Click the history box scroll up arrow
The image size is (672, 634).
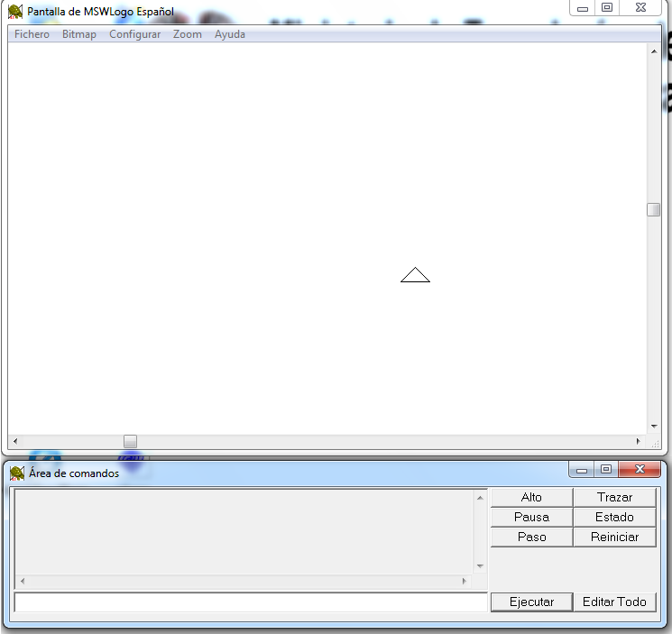pyautogui.click(x=480, y=497)
